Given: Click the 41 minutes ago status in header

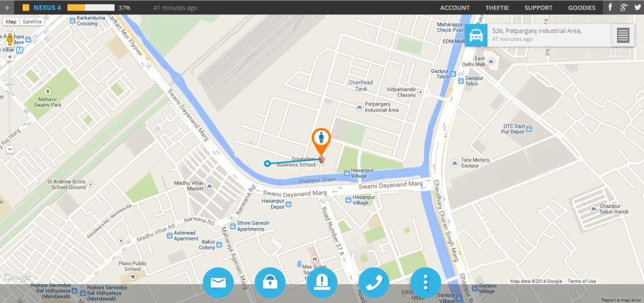Looking at the screenshot, I should (x=175, y=8).
